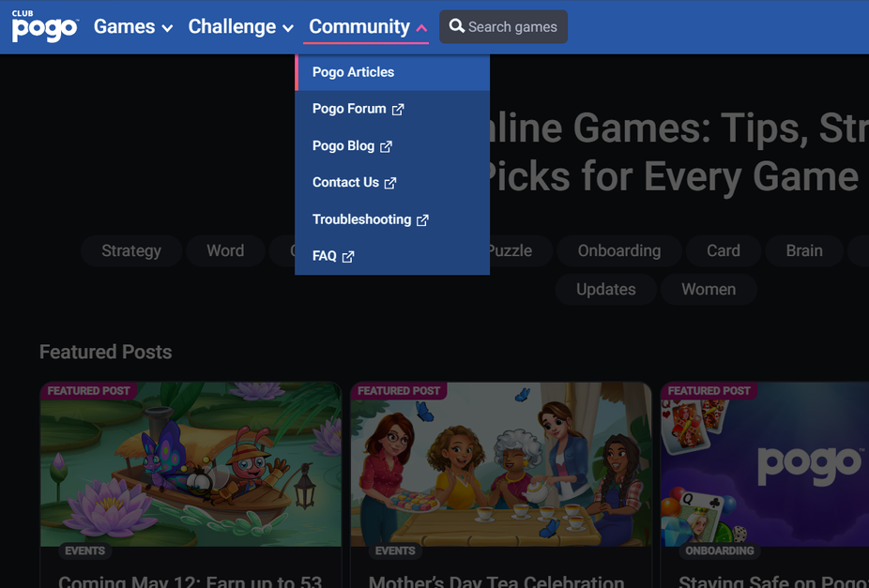
Task: Click the Women category tag
Action: pos(709,289)
